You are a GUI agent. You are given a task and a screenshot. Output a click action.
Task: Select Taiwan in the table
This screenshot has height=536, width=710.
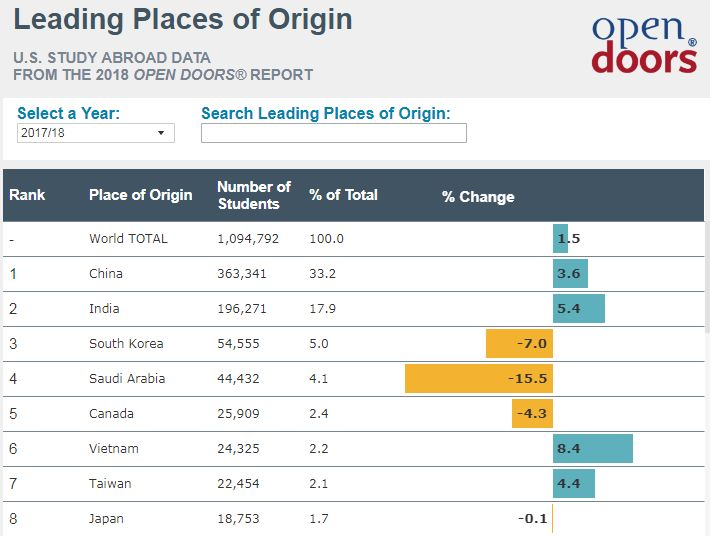point(109,484)
